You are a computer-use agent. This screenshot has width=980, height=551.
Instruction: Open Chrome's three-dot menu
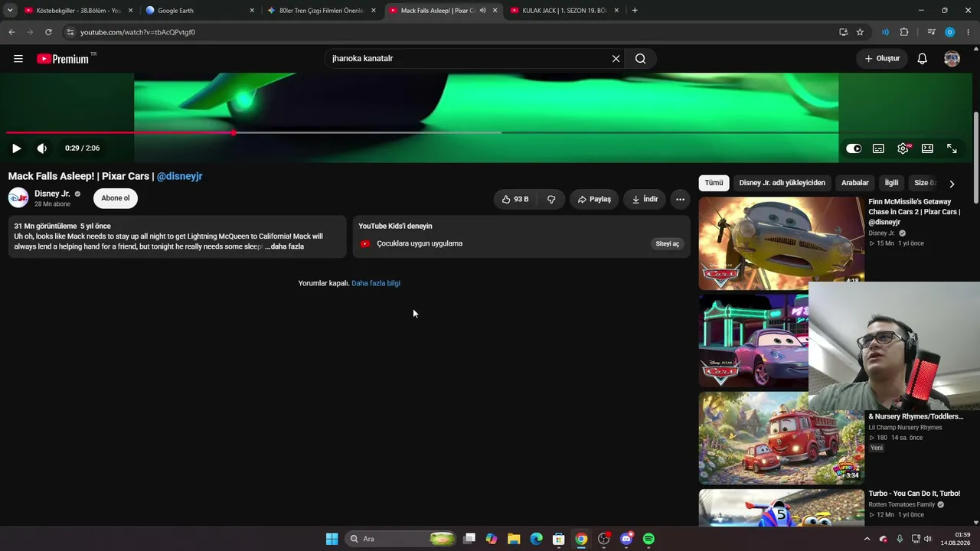tap(969, 32)
